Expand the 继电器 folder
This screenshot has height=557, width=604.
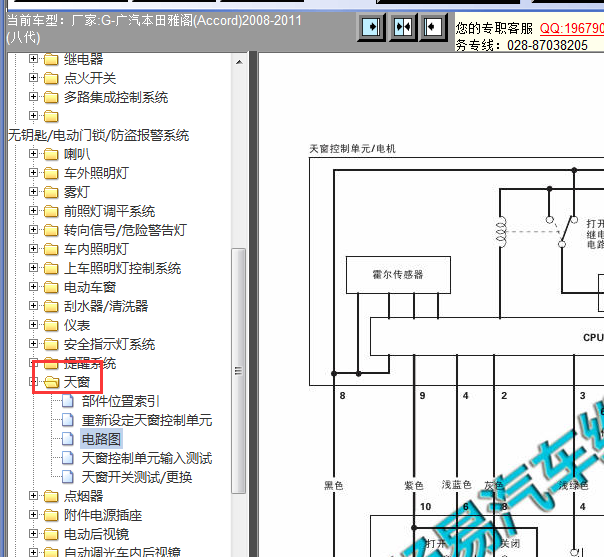(x=34, y=59)
